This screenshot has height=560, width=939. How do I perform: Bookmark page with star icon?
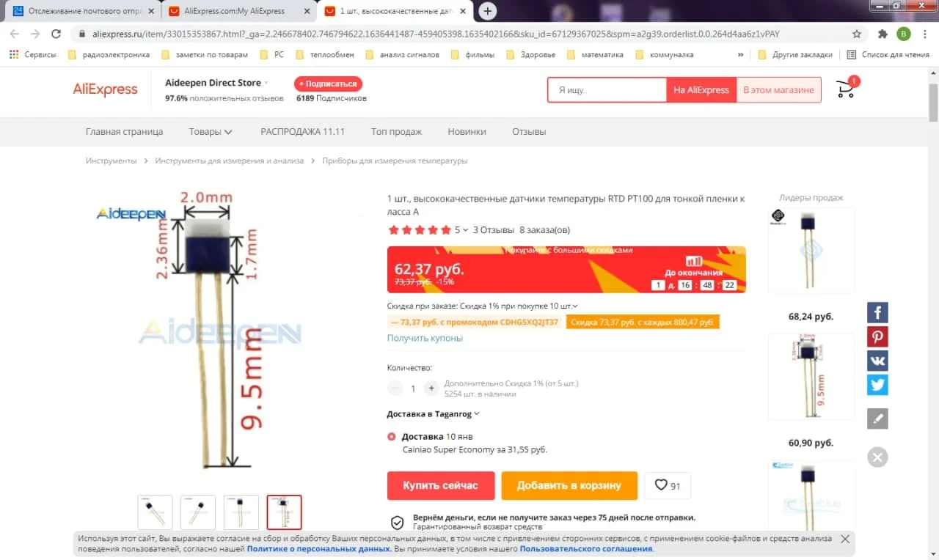click(x=857, y=34)
